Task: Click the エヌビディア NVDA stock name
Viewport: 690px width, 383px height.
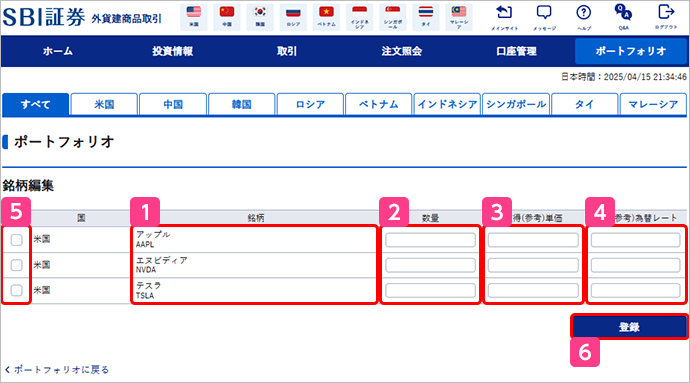Action: pyautogui.click(x=161, y=265)
